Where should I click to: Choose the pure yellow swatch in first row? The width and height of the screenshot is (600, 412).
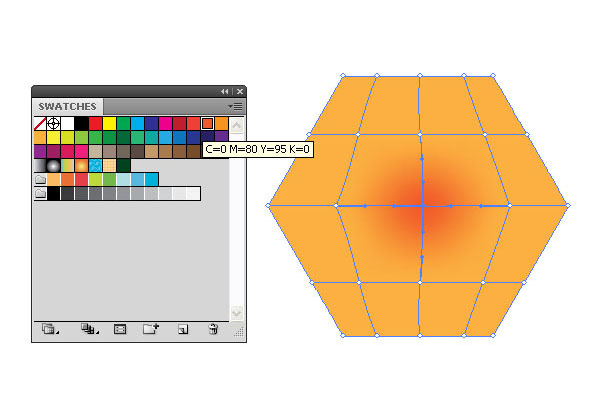pyautogui.click(x=109, y=124)
